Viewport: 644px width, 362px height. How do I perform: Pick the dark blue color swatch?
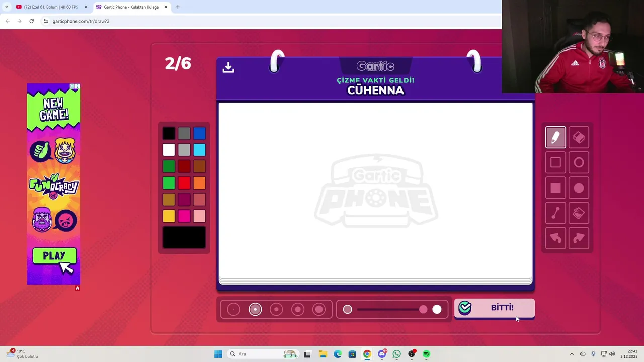point(199,133)
